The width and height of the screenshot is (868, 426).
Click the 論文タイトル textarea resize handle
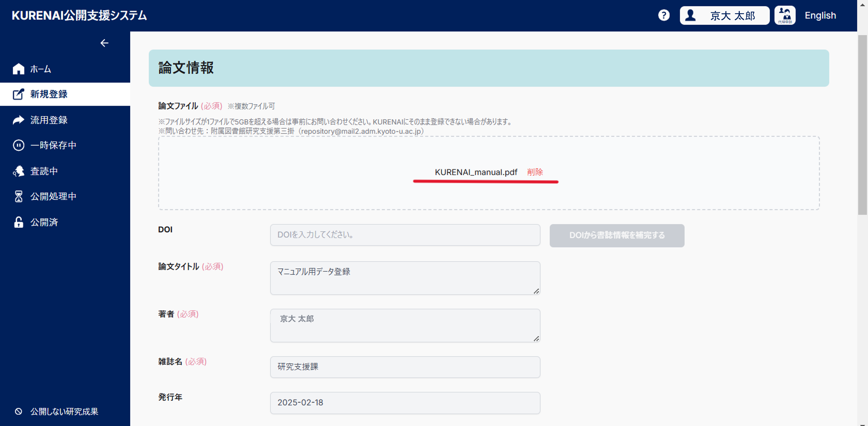[536, 291]
